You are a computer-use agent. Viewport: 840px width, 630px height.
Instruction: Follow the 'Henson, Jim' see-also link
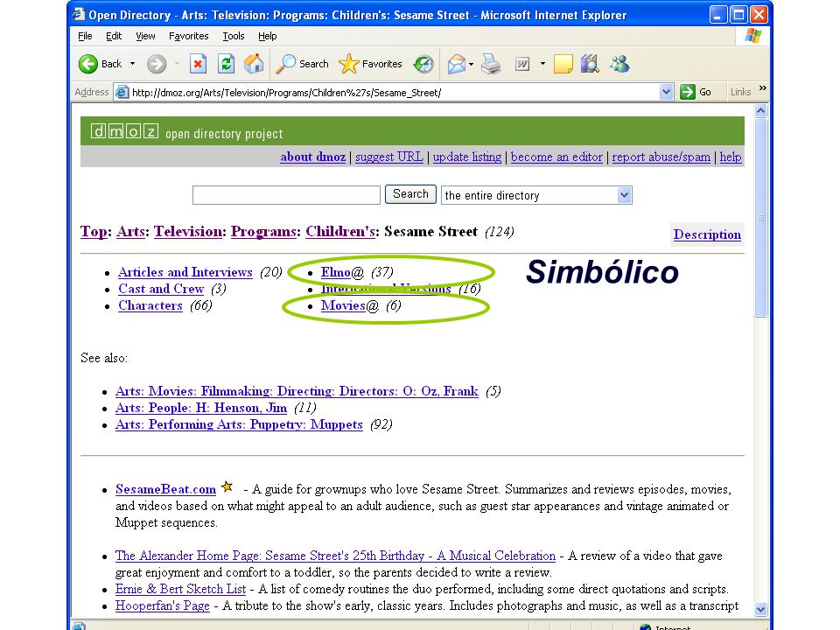pyautogui.click(x=201, y=408)
